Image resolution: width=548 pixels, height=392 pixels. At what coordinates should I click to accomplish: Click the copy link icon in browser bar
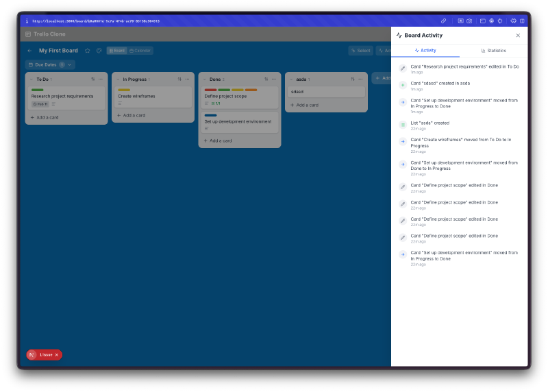[x=443, y=21]
